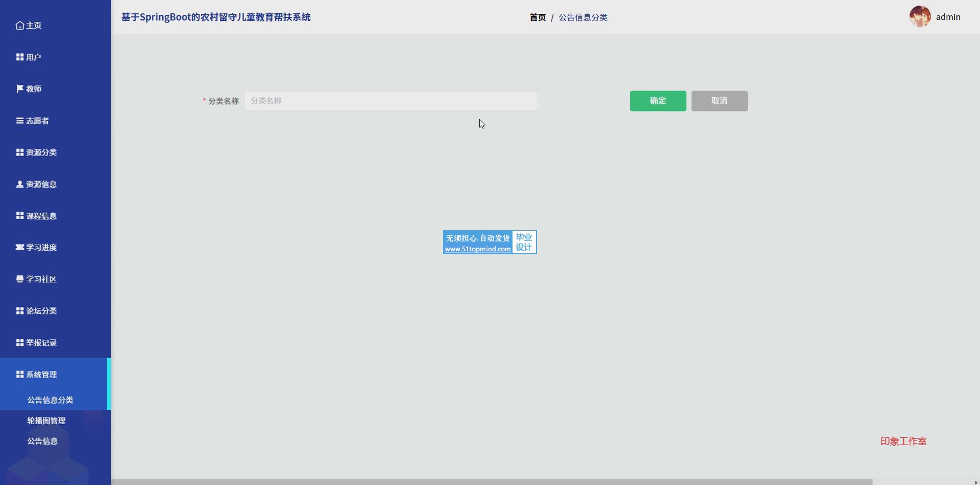This screenshot has height=485, width=980.
Task: Expand the 课程信息 sidebar menu
Action: pos(41,216)
